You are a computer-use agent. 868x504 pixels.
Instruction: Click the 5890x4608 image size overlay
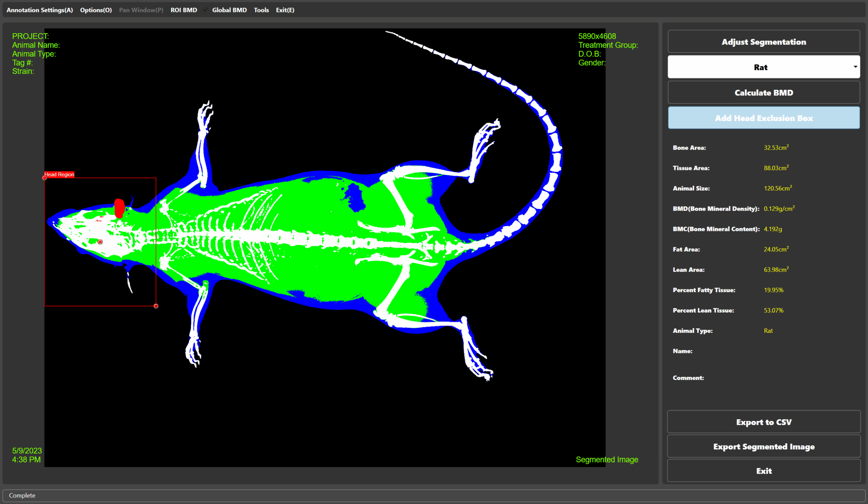click(597, 36)
